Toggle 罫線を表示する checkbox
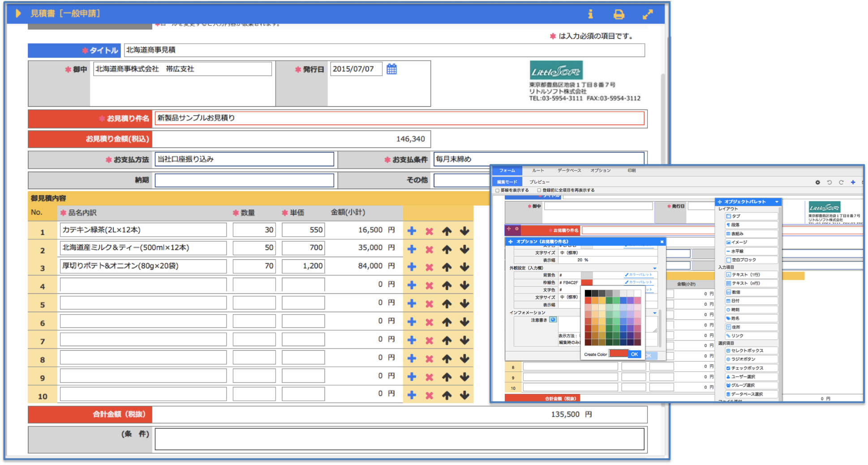 pyautogui.click(x=498, y=191)
